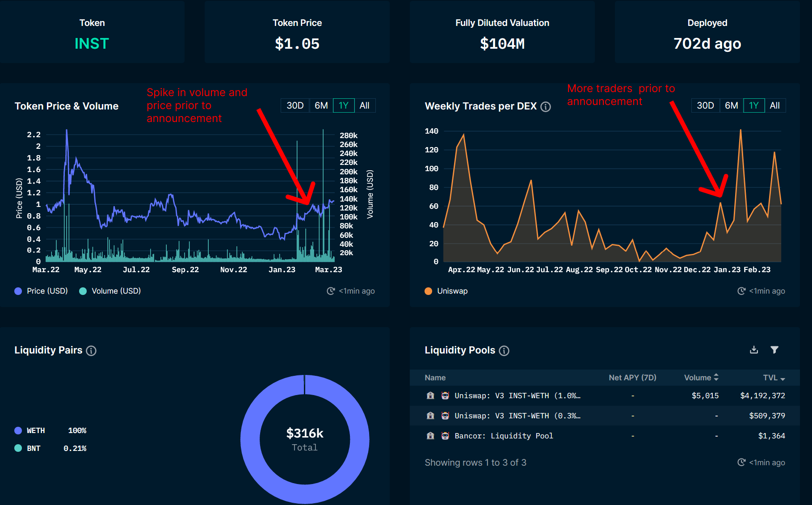The image size is (812, 505).
Task: Toggle the Uniswap series legend
Action: click(446, 291)
